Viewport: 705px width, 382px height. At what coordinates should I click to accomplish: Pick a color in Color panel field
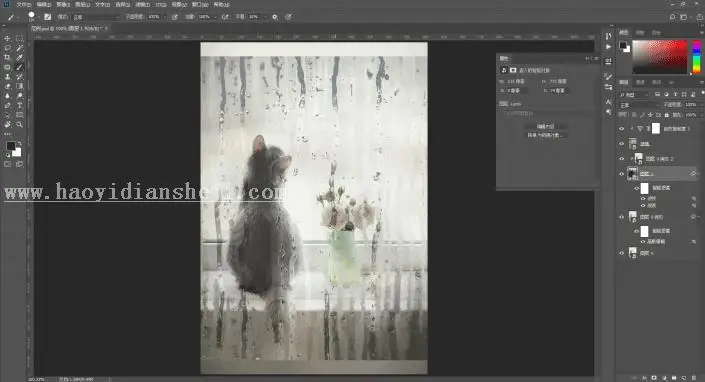660,57
